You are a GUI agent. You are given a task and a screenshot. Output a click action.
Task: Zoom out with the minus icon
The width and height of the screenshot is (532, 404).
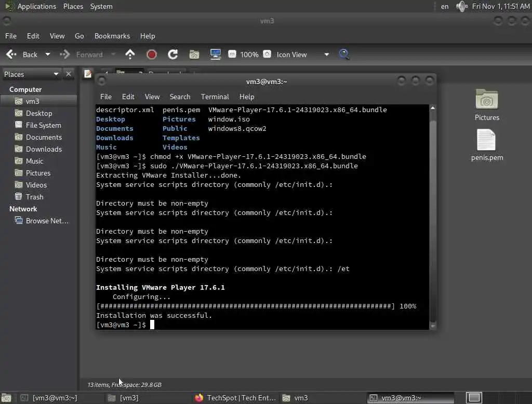pos(232,55)
